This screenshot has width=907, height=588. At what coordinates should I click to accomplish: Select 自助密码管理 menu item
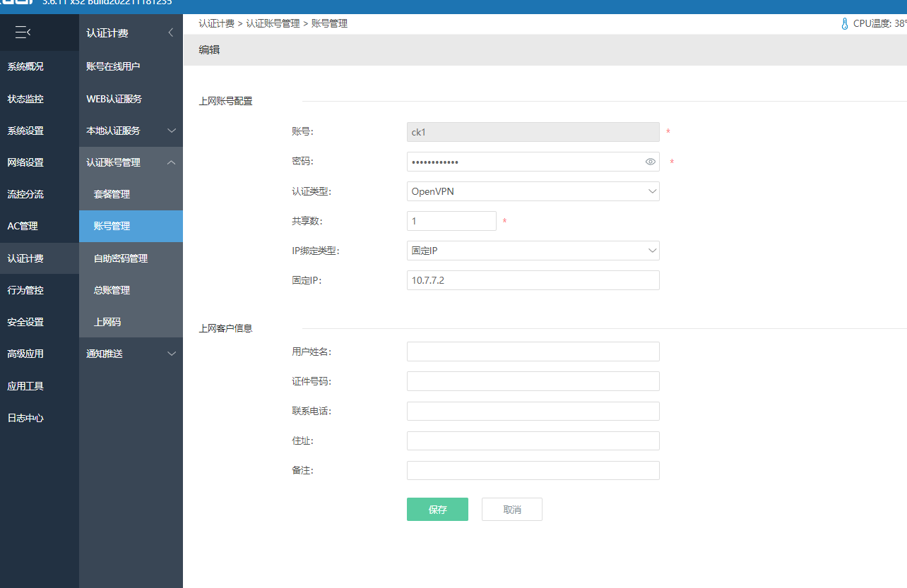(x=121, y=258)
